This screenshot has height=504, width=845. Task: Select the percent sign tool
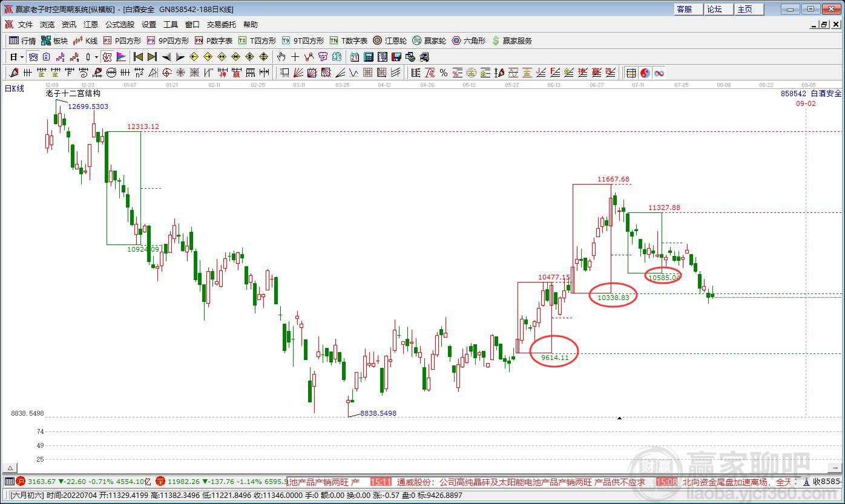point(444,73)
